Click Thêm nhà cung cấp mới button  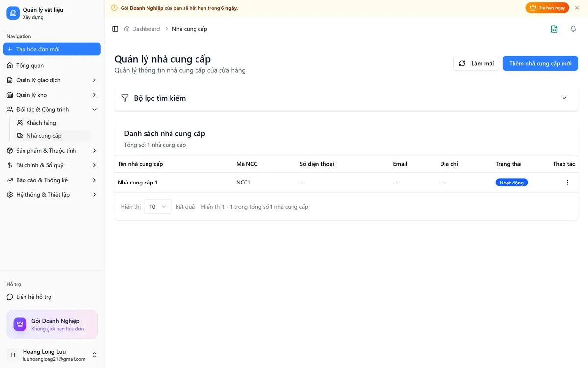[540, 63]
